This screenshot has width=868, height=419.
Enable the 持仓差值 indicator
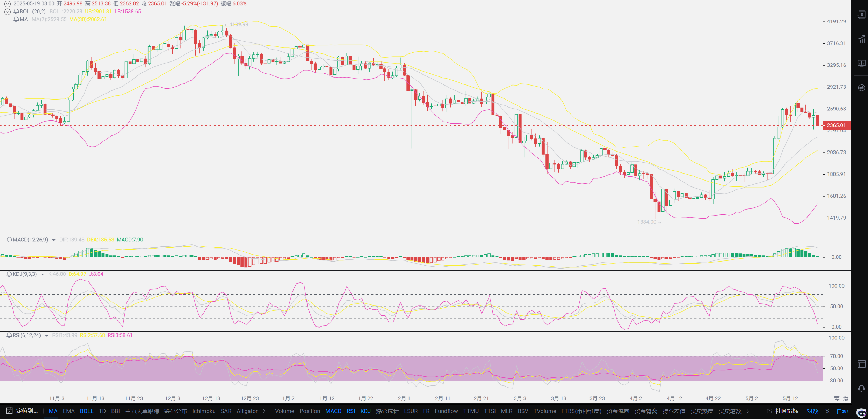(x=674, y=411)
